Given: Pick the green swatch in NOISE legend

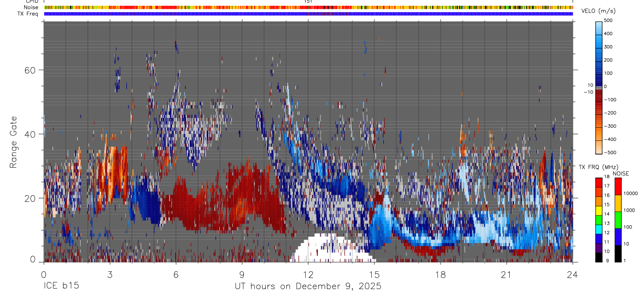Looking at the screenshot, I should [617, 219].
